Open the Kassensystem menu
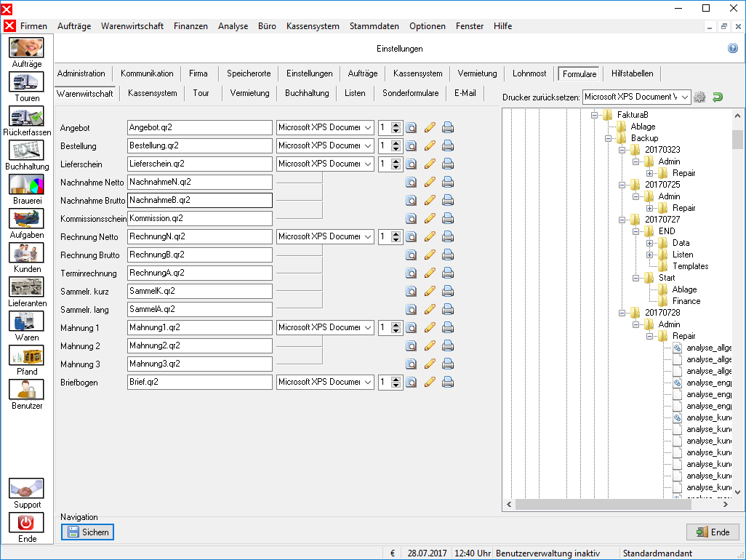Screen dimensions: 746x560 point(313,26)
